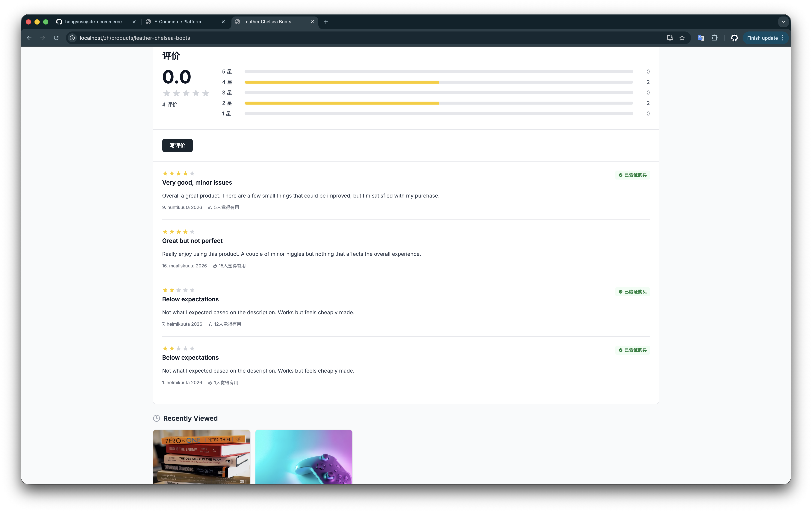The height and width of the screenshot is (512, 812).
Task: View site information icon in address bar
Action: point(72,38)
